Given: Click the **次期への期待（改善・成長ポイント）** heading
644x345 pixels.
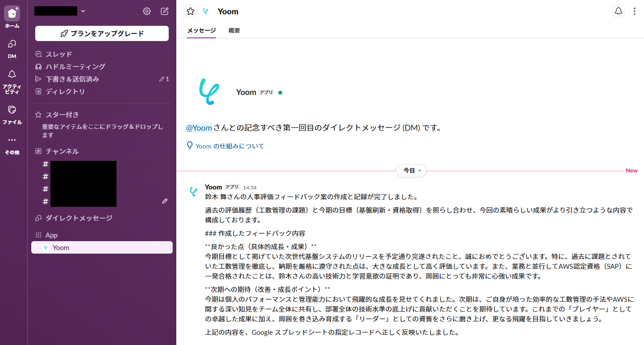Looking at the screenshot, I should (267, 289).
